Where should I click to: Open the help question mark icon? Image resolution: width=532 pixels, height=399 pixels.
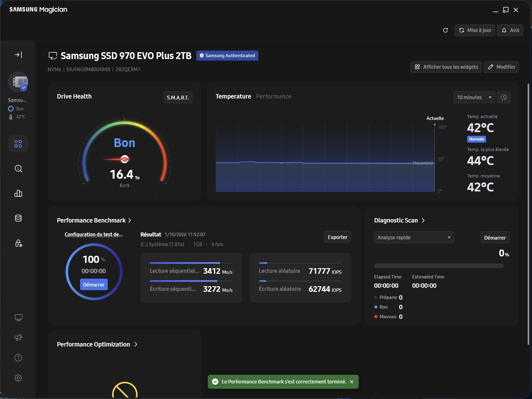[18, 358]
